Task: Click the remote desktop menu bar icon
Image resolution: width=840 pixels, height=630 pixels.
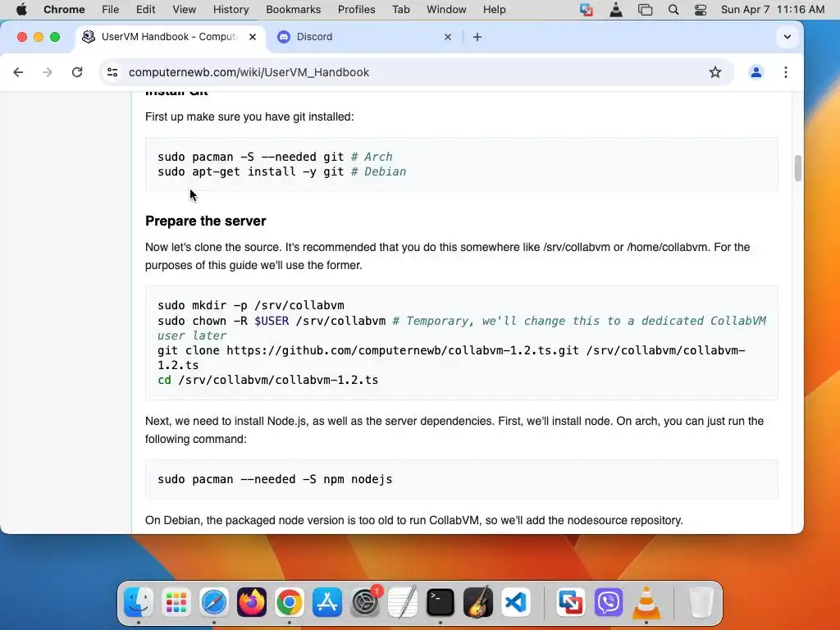Action: pos(586,10)
